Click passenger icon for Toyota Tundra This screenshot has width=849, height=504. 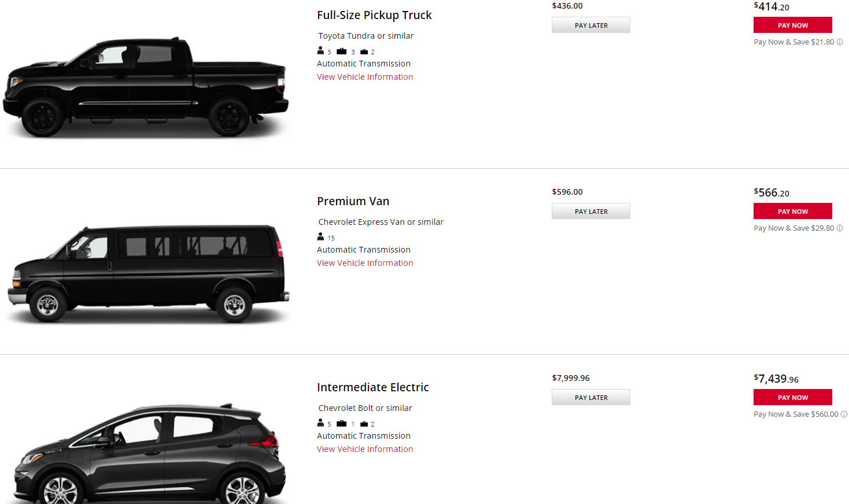click(320, 51)
